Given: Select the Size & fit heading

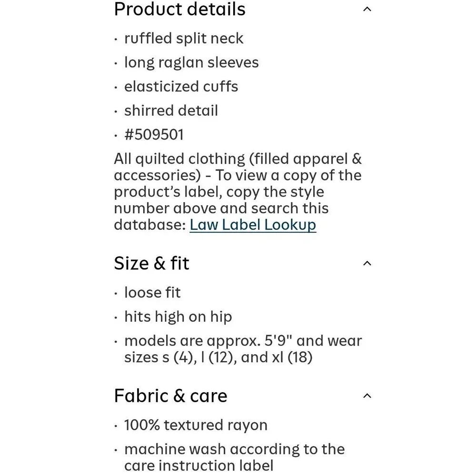Looking at the screenshot, I should [x=151, y=263].
